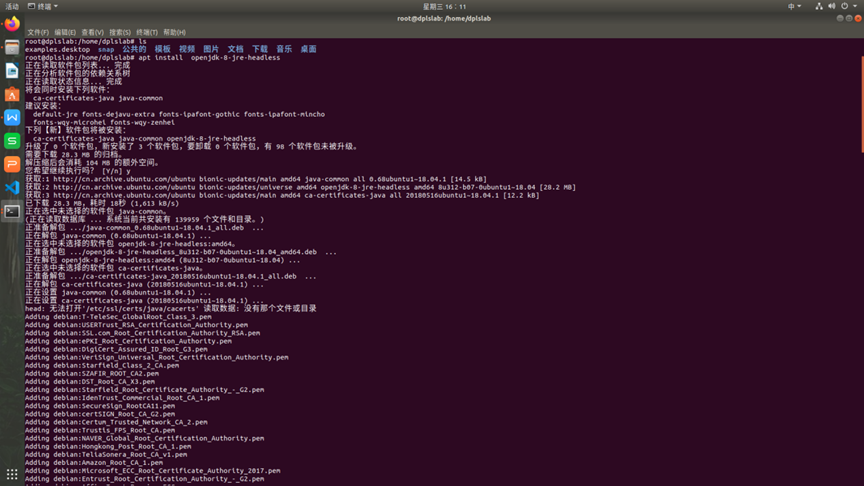Click the 获取:1 archive.ubuntu.com URL
This screenshot has width=864, height=486.
tap(125, 179)
